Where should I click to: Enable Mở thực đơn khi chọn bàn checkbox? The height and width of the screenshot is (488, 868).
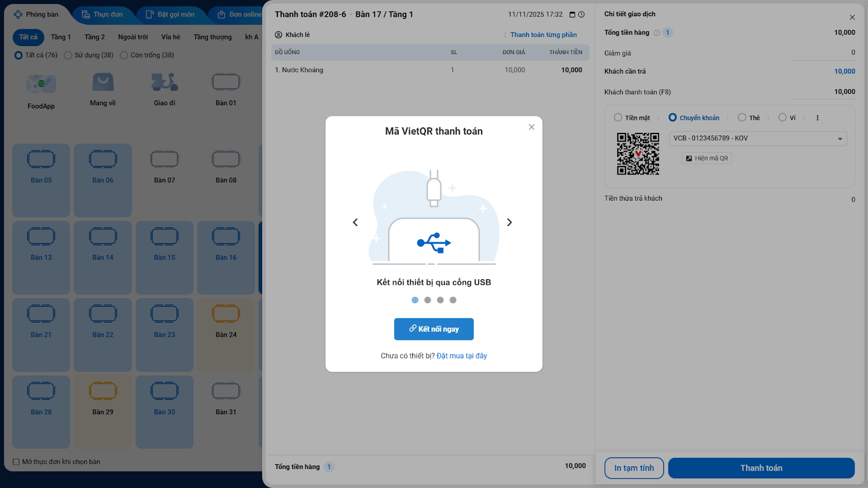(16, 462)
